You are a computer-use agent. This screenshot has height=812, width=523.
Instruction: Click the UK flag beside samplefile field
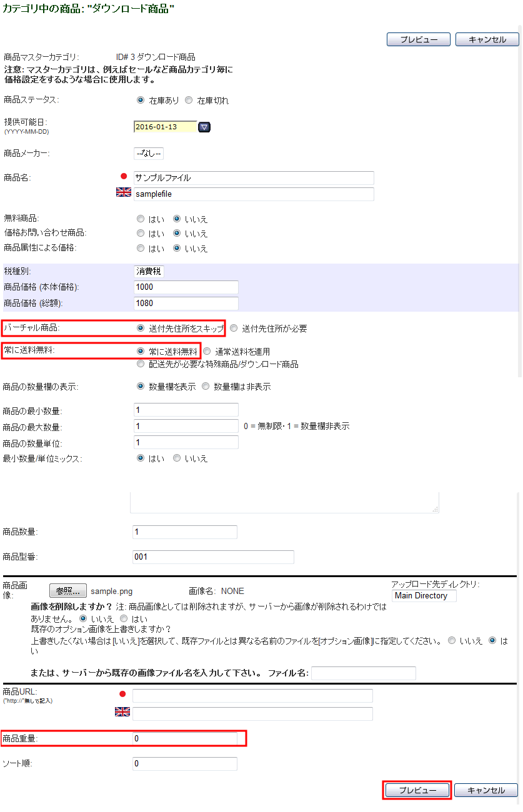pos(123,193)
